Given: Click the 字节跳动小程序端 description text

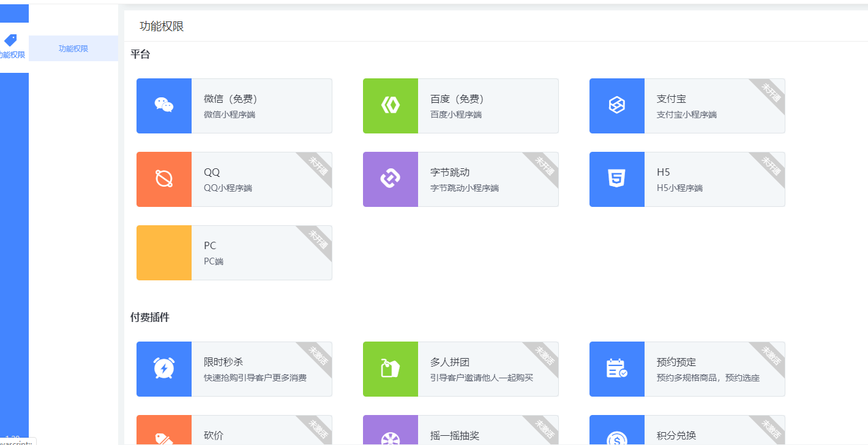Looking at the screenshot, I should click(465, 188).
